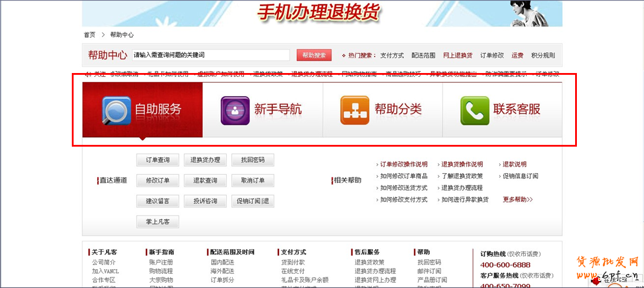Click the red 帮助搜索 search button

[x=314, y=55]
